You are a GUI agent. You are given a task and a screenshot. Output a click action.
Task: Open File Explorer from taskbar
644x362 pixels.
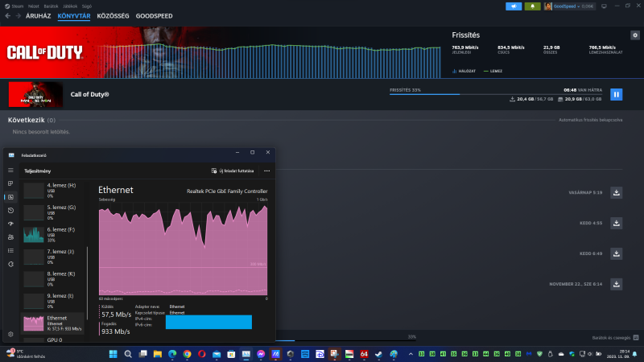click(157, 354)
